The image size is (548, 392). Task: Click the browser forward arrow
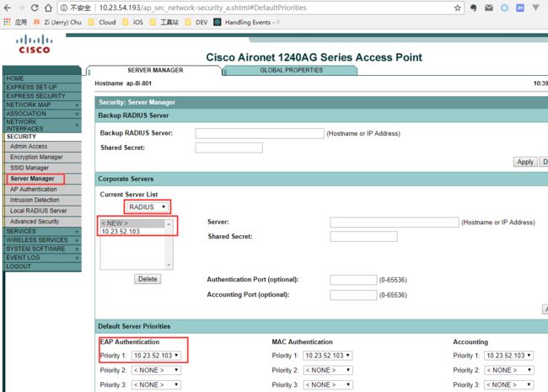(21, 8)
